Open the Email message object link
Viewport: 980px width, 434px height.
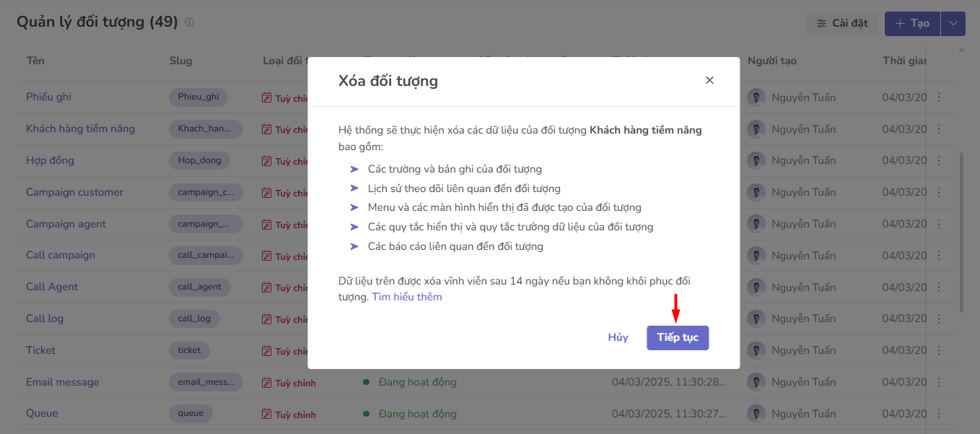click(63, 382)
